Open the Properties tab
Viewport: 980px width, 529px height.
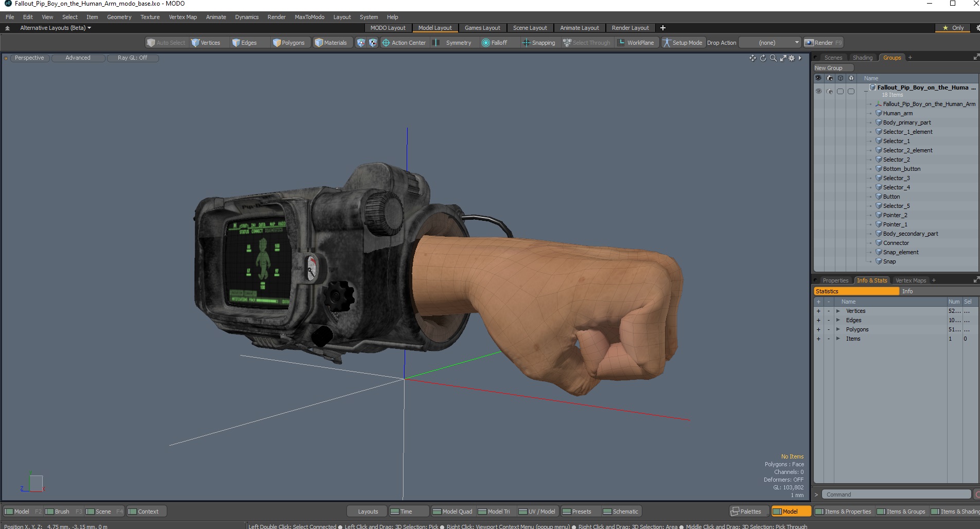835,280
